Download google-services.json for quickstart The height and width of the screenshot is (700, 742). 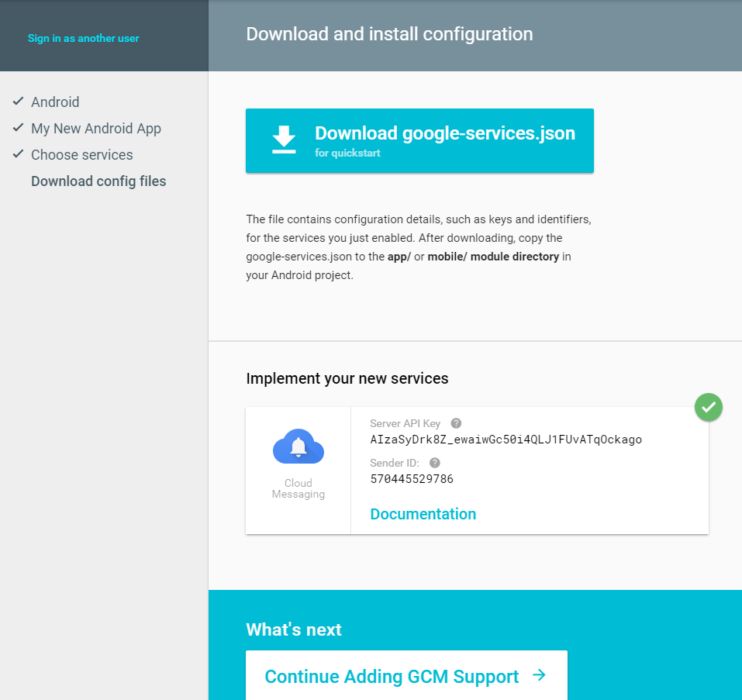click(419, 141)
